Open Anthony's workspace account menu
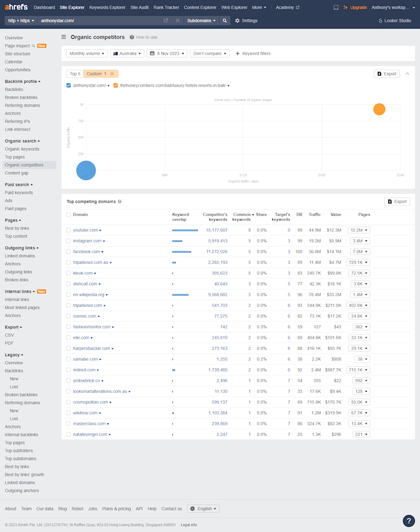 coord(393,7)
